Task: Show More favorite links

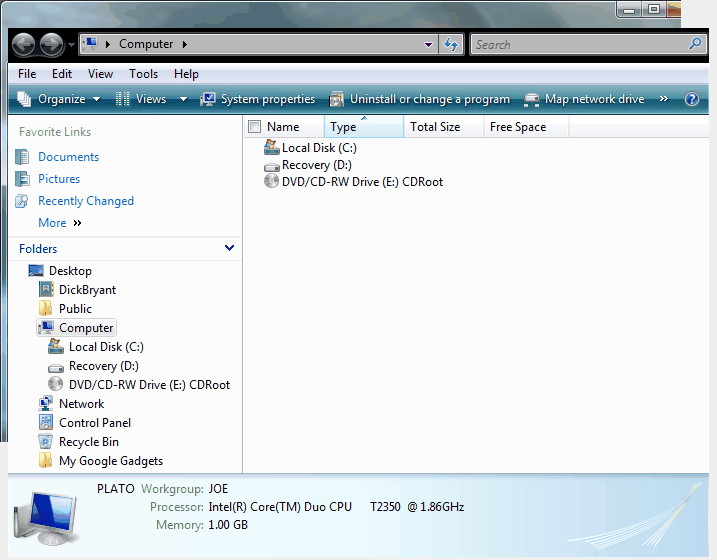Action: pos(59,223)
